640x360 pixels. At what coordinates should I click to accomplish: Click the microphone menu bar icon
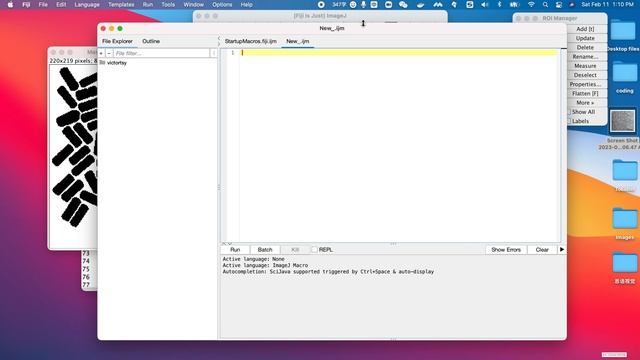click(x=363, y=5)
